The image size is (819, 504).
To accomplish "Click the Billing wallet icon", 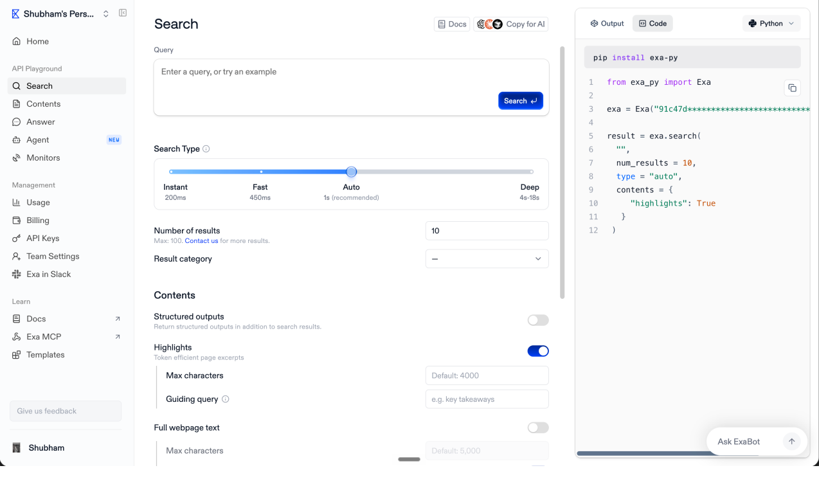I will click(x=17, y=221).
